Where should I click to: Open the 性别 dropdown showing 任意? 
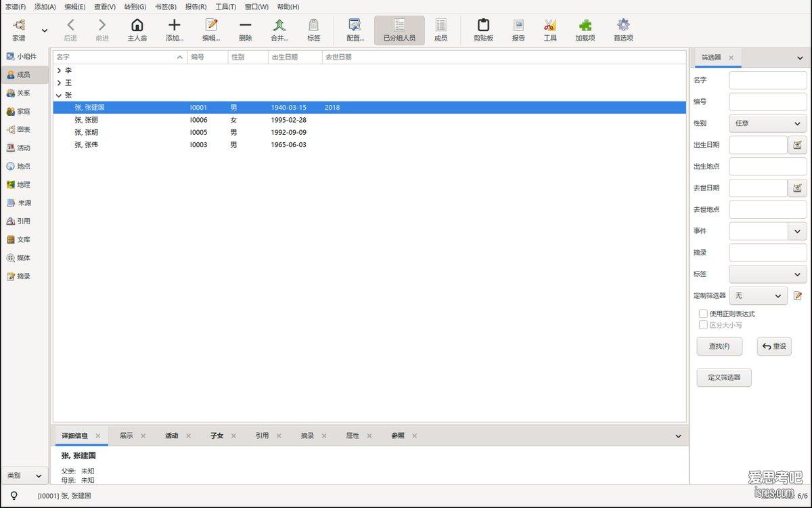768,123
